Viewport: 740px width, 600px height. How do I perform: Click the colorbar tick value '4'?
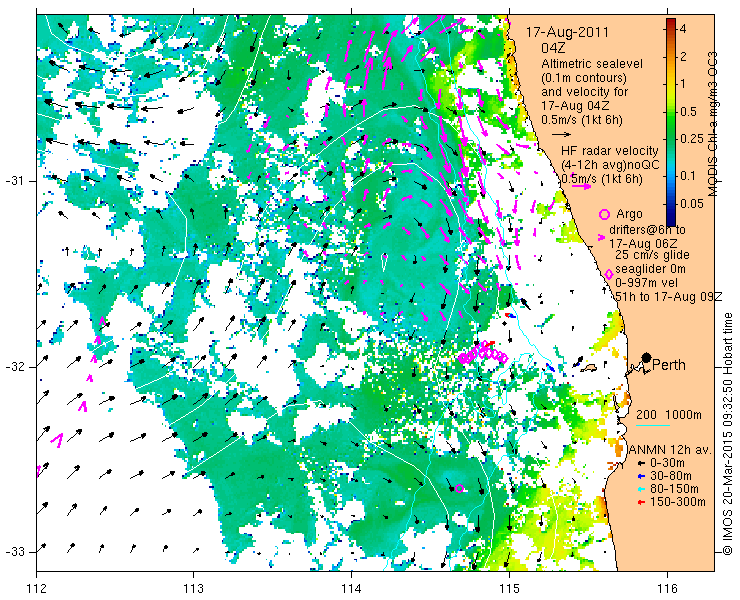point(683,29)
